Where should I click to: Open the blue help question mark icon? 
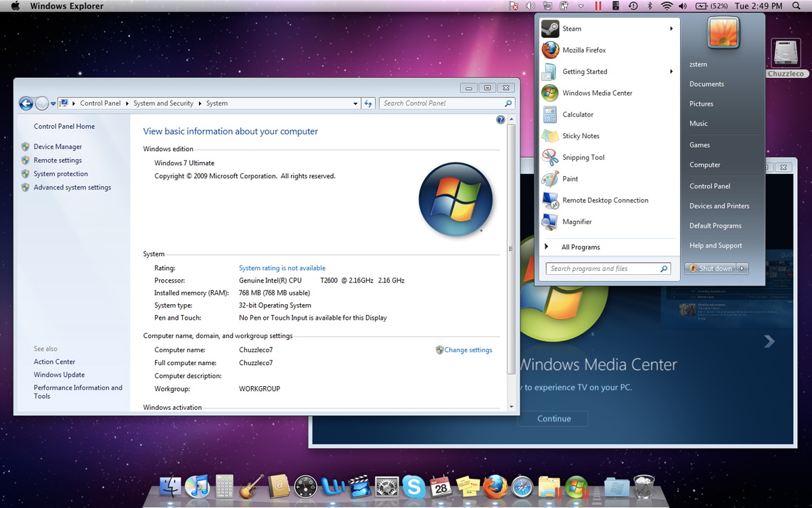tap(500, 119)
